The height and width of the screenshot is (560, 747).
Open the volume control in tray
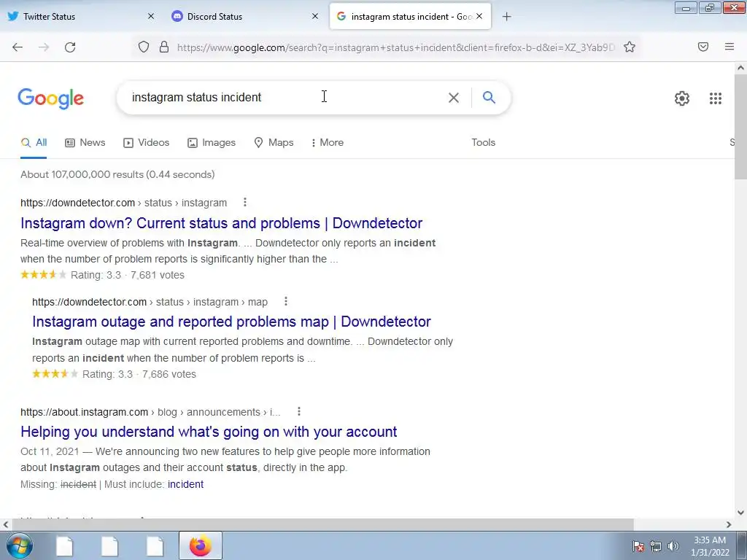[x=673, y=546]
